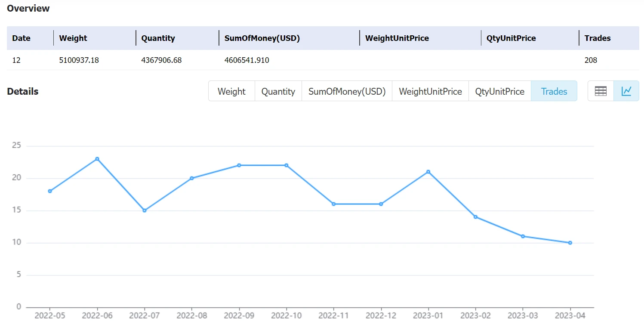The image size is (644, 328).
Task: Click the 2023-04 x-axis label
Action: (x=570, y=316)
